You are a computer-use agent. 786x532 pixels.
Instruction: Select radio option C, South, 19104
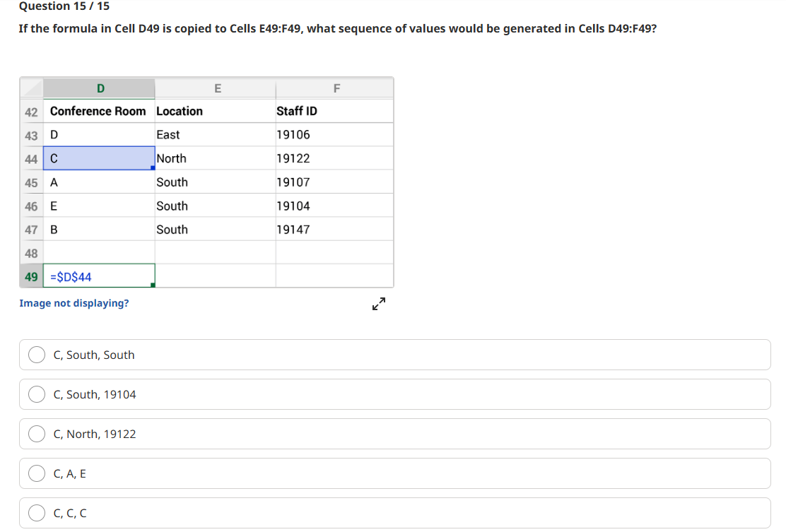click(36, 394)
